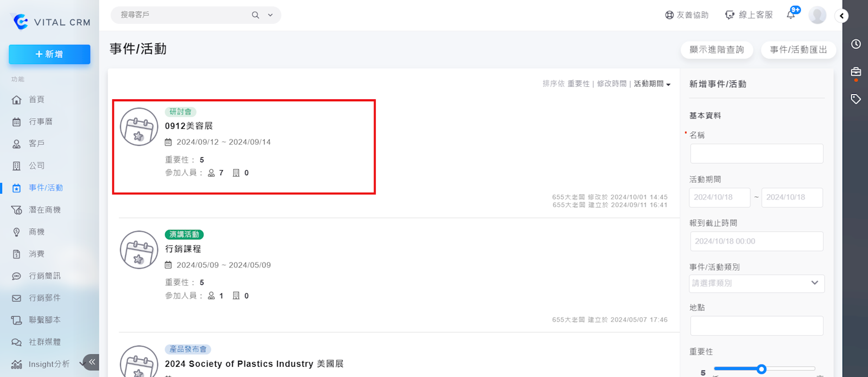Click 顯示進階查詢 button
This screenshot has width=868, height=377.
pyautogui.click(x=716, y=50)
